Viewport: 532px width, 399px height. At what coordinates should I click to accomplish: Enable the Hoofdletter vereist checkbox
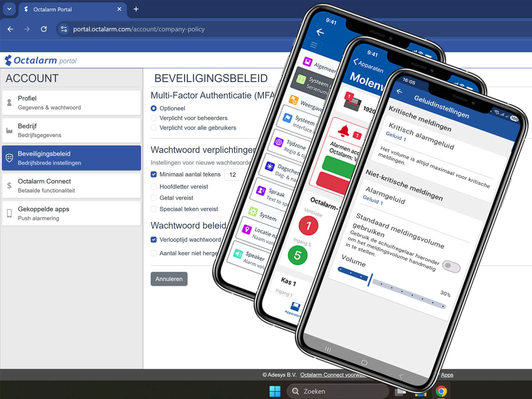154,187
